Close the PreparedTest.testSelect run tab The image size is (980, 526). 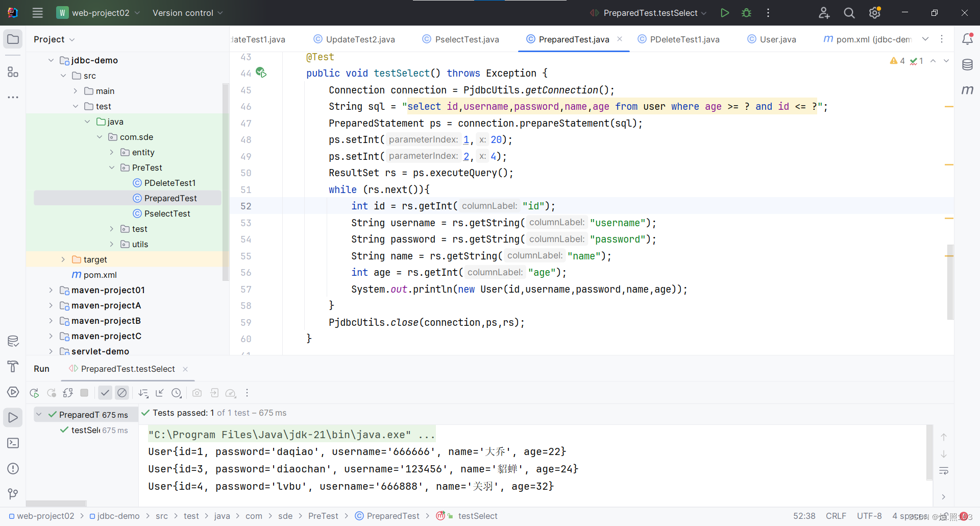(185, 369)
